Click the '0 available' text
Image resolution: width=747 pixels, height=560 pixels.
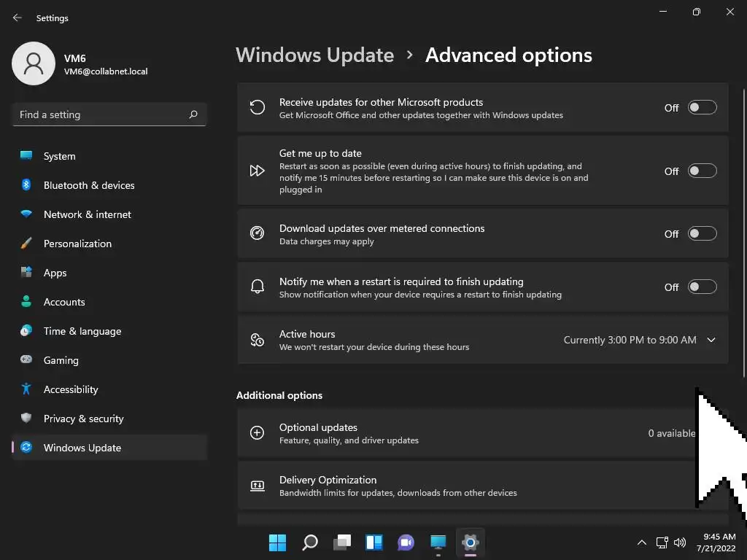click(672, 433)
